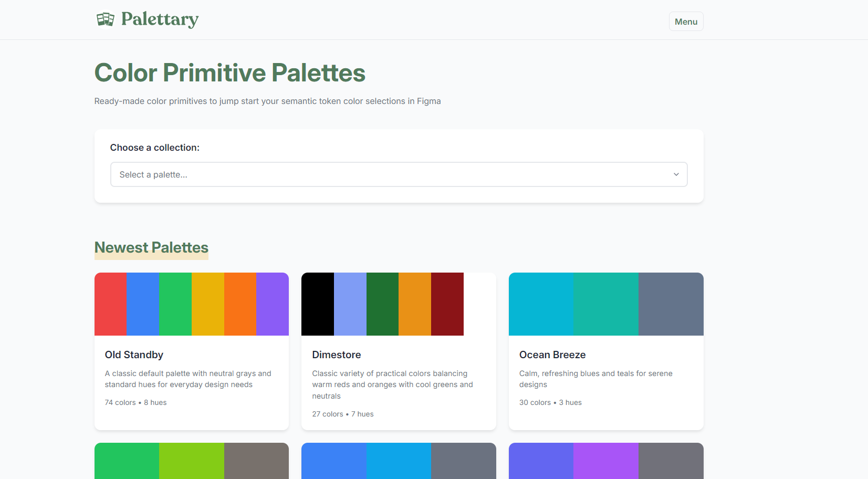The height and width of the screenshot is (479, 868).
Task: Click the "Dimestore" palette title
Action: [x=337, y=355]
